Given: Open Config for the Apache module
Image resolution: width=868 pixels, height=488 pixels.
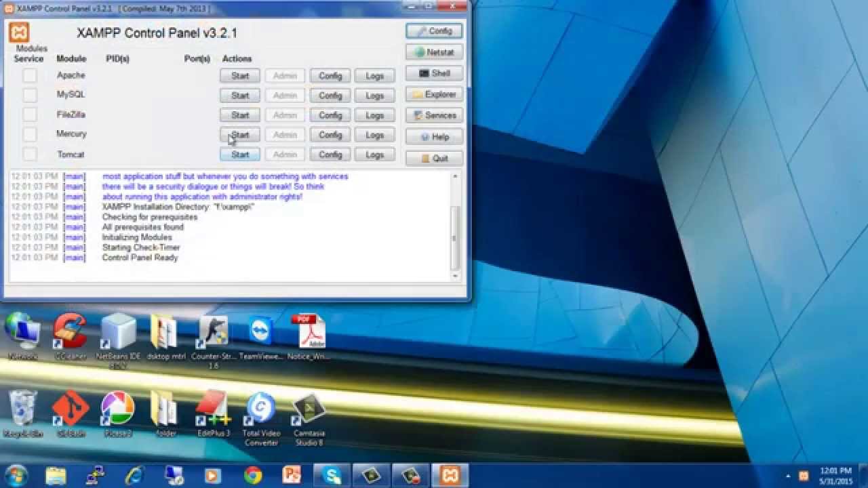Looking at the screenshot, I should coord(330,76).
